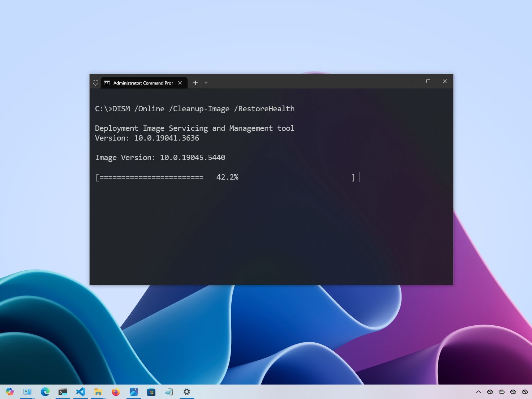The width and height of the screenshot is (532, 399).
Task: Open the Photos app
Action: point(134,392)
